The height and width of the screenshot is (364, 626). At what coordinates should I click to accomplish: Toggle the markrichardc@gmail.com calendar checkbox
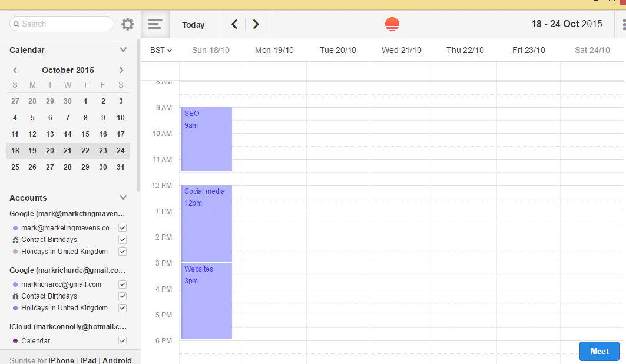click(x=122, y=284)
